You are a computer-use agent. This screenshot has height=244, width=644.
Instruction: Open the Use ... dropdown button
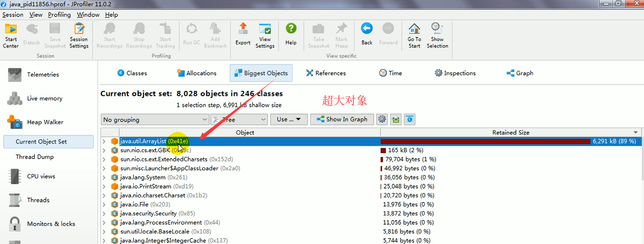point(289,119)
